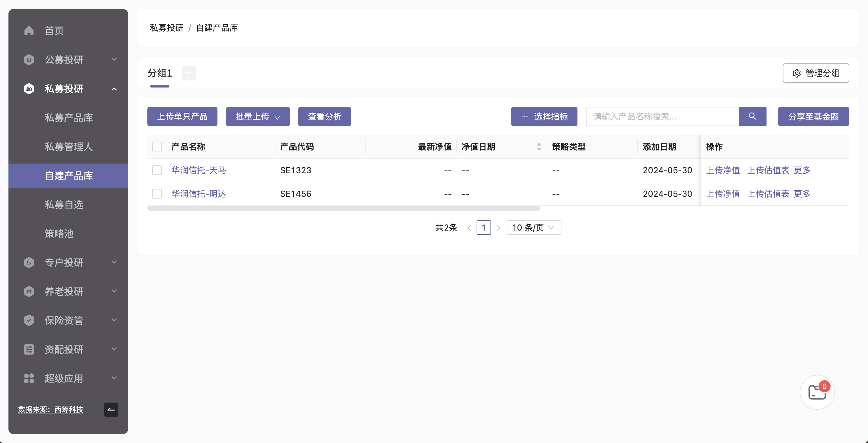The height and width of the screenshot is (443, 868).
Task: Click the plus icon to add a group
Action: point(189,73)
